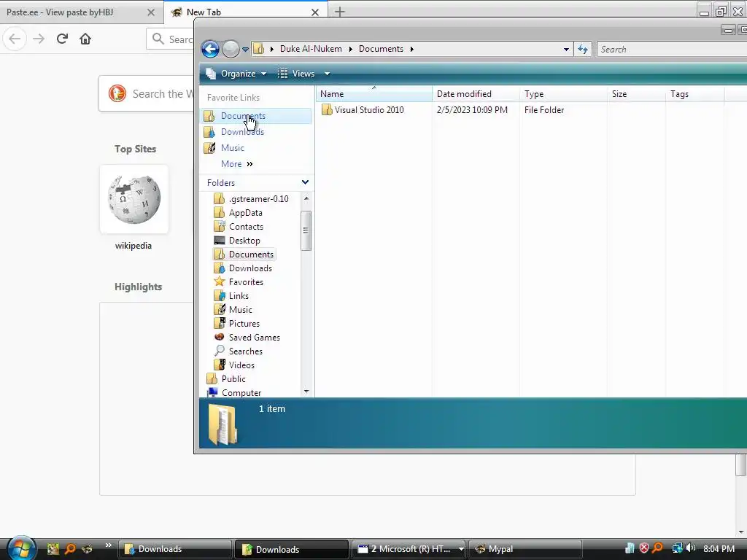This screenshot has width=747, height=560.
Task: Click the volume speaker tray icon
Action: [691, 548]
